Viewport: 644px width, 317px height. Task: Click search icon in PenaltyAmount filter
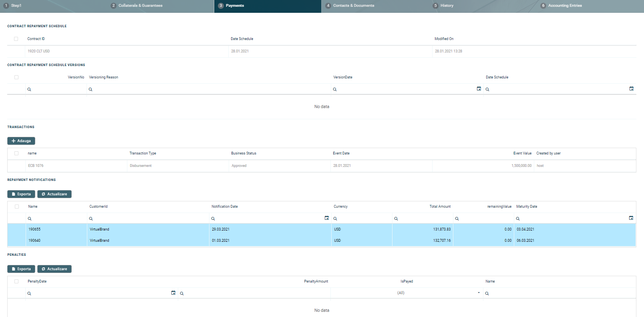click(182, 293)
